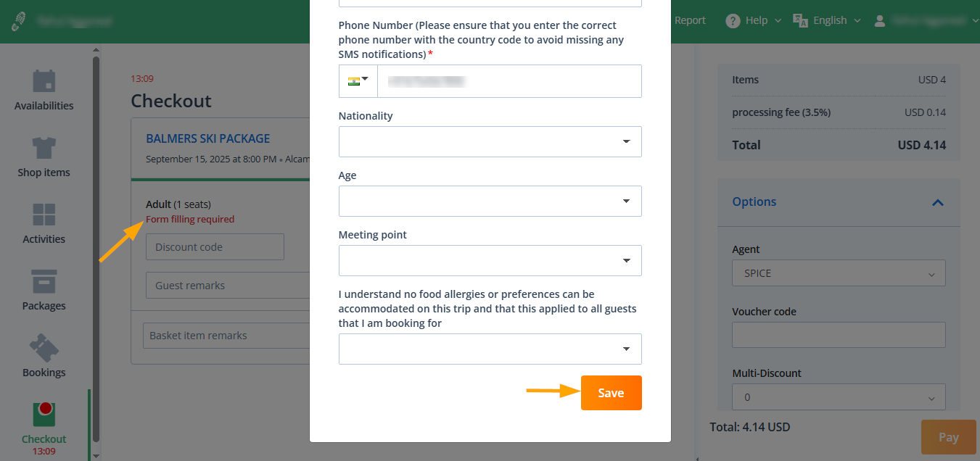This screenshot has width=980, height=461.
Task: Open the Availabilities calendar icon
Action: pos(44,81)
